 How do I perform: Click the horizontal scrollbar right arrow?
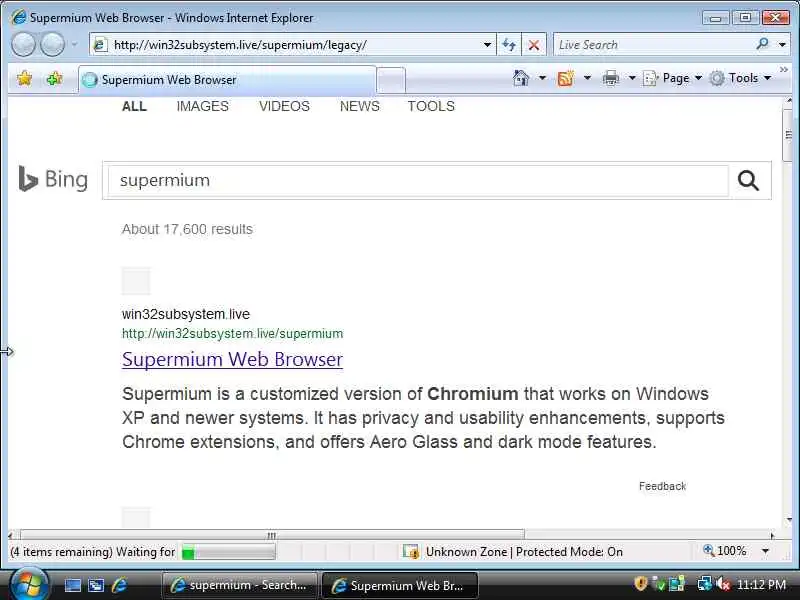pyautogui.click(x=772, y=536)
